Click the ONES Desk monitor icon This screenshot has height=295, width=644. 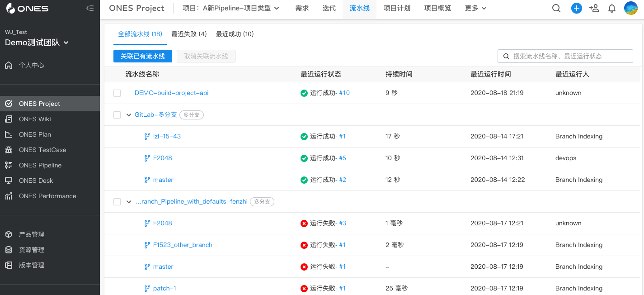9,181
